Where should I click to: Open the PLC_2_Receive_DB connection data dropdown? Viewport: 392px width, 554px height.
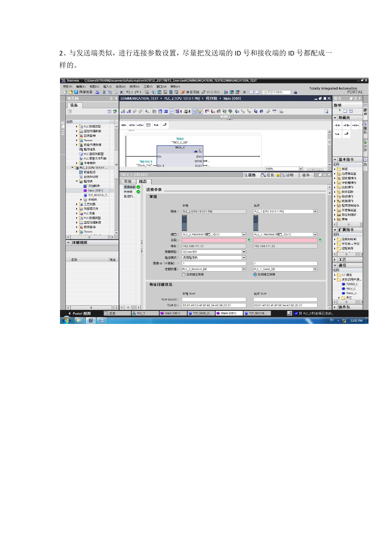click(x=244, y=269)
